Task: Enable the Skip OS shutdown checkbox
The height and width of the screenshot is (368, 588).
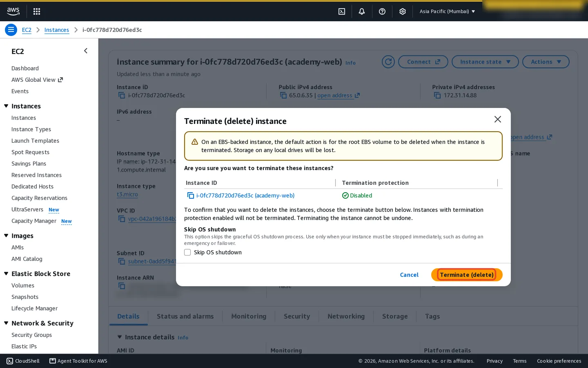Action: click(187, 252)
